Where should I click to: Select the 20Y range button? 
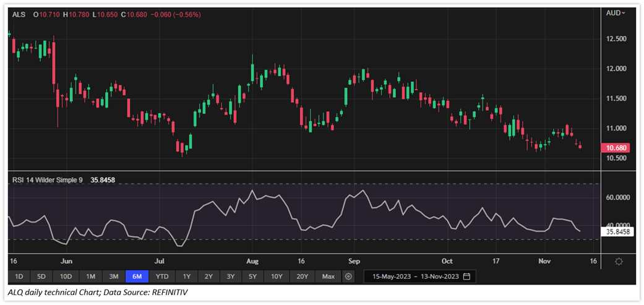[303, 276]
